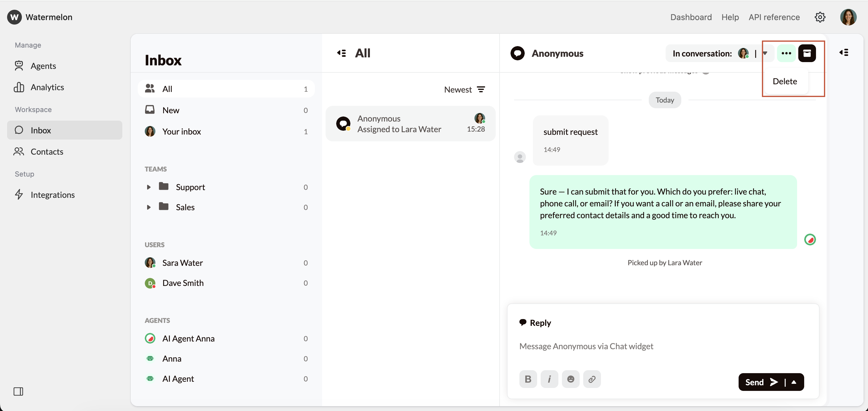The width and height of the screenshot is (868, 411).
Task: Archive the conversation using the box icon
Action: tap(808, 53)
